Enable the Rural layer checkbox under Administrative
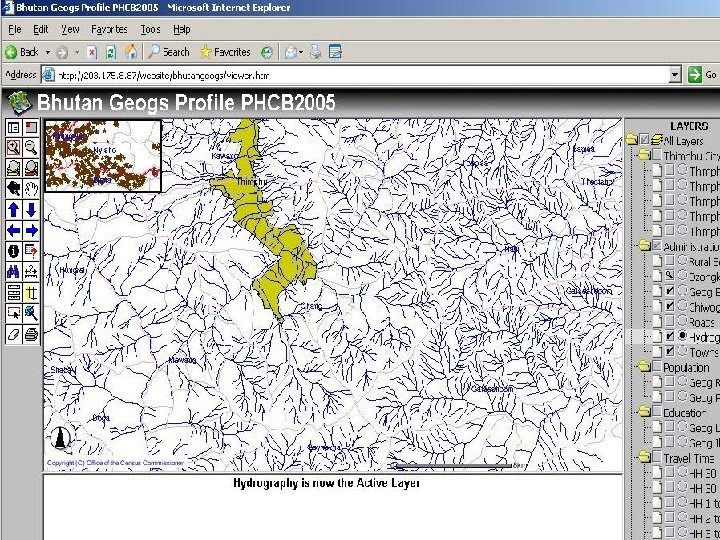The width and height of the screenshot is (720, 540). click(670, 260)
